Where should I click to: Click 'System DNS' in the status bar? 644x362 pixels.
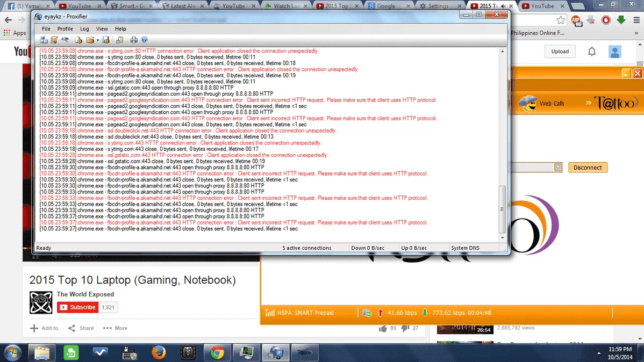tap(465, 248)
